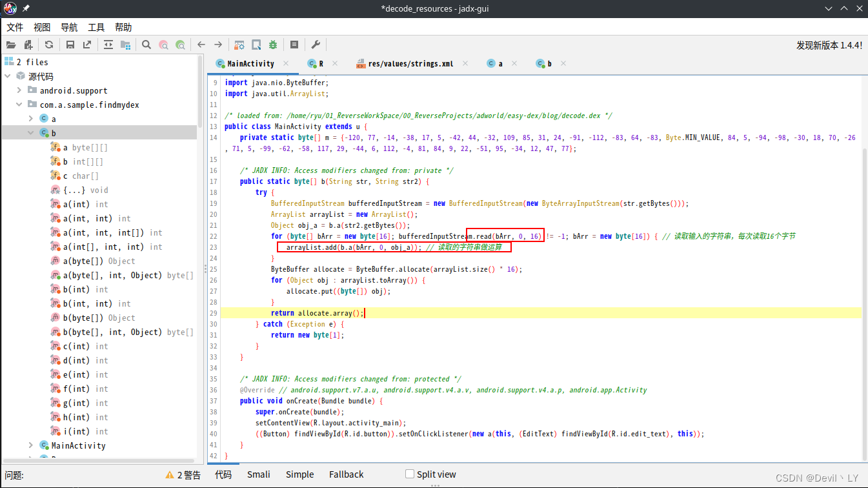This screenshot has width=868, height=488.
Task: Switch to the R tab
Action: tap(316, 64)
